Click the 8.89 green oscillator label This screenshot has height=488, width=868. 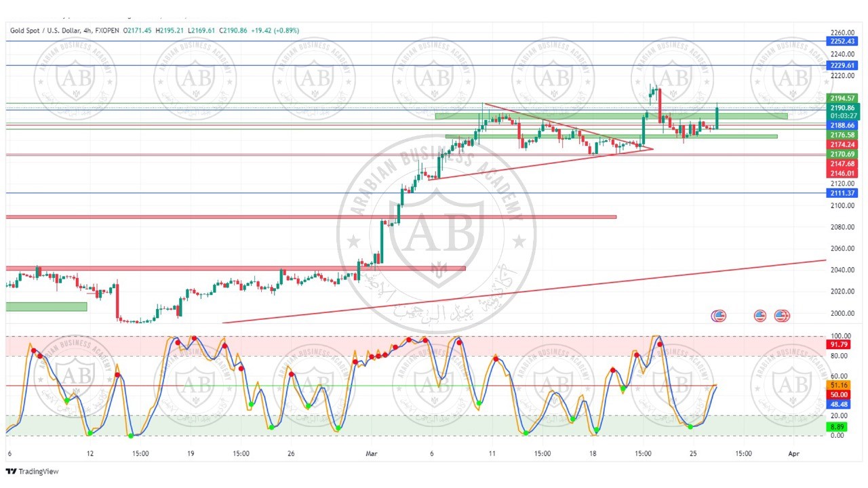(x=837, y=427)
